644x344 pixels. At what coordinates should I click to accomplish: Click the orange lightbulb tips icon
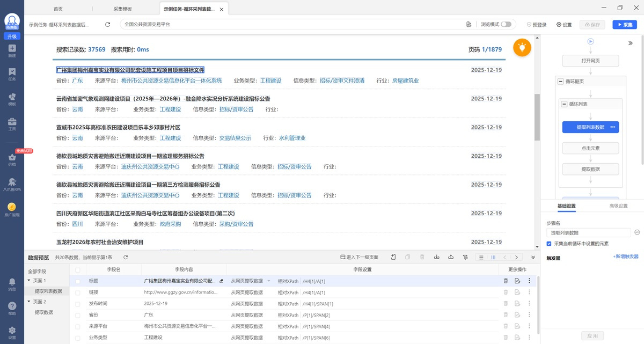coord(522,48)
